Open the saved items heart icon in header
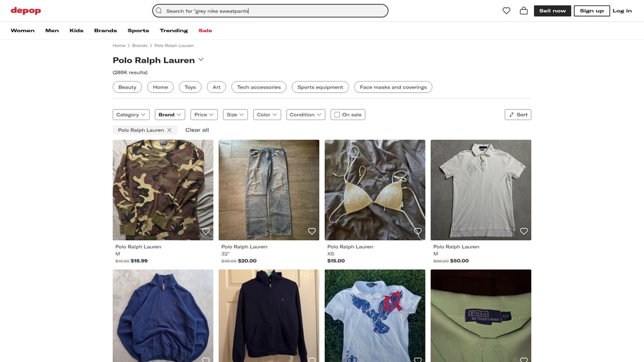 point(506,11)
